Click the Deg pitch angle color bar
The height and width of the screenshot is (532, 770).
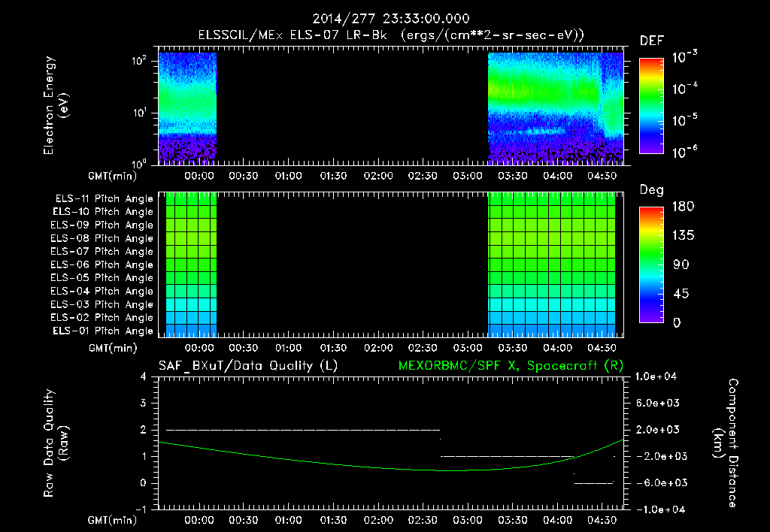pyautogui.click(x=651, y=264)
